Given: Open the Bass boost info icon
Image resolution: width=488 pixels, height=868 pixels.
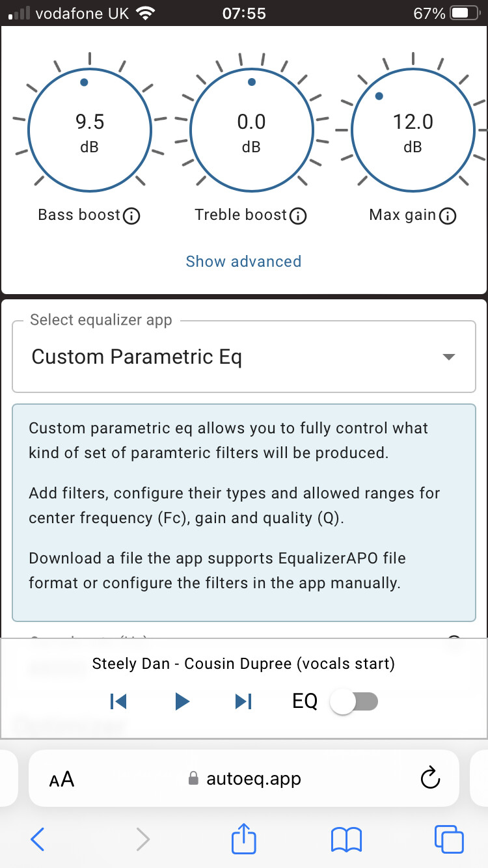Looking at the screenshot, I should point(131,216).
